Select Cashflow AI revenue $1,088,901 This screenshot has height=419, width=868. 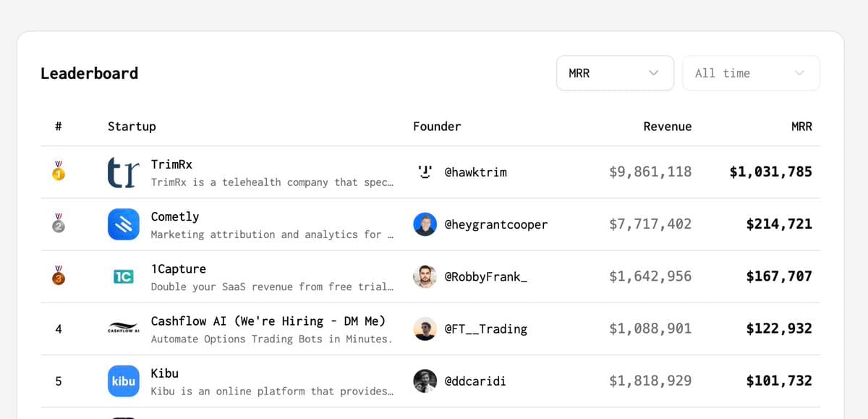[x=650, y=329]
